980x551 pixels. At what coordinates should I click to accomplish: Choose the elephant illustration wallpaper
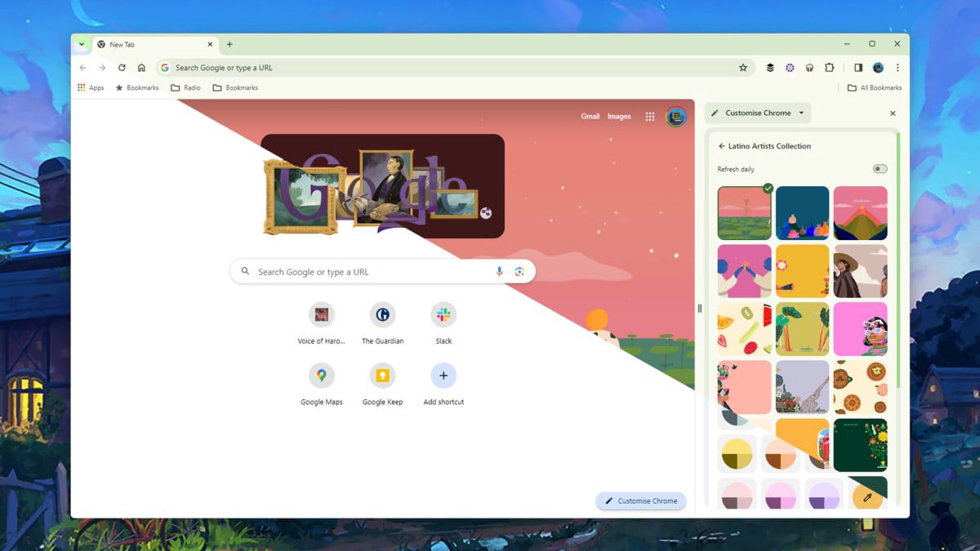803,387
